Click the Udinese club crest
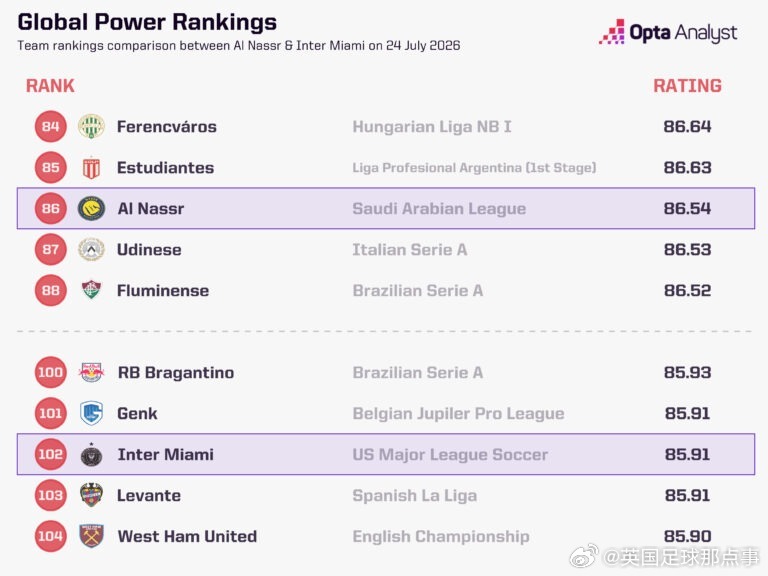 point(91,250)
